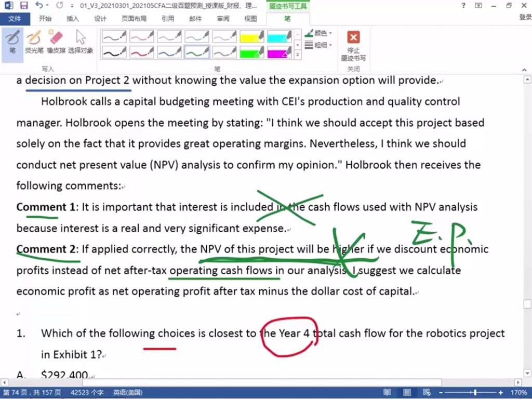Click the horizontal scrollbar left arrow
532x399 pixels.
pos(4,382)
